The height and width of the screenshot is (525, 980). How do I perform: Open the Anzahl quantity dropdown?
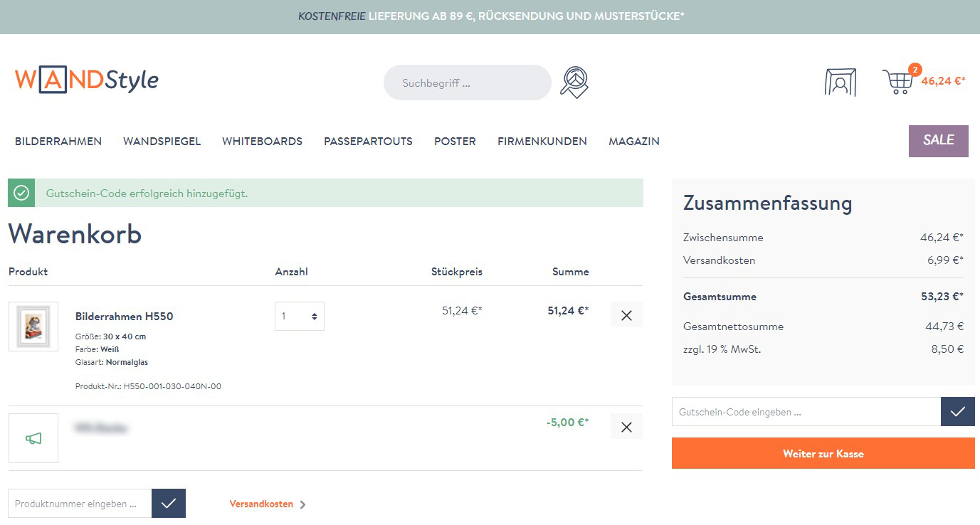300,317
